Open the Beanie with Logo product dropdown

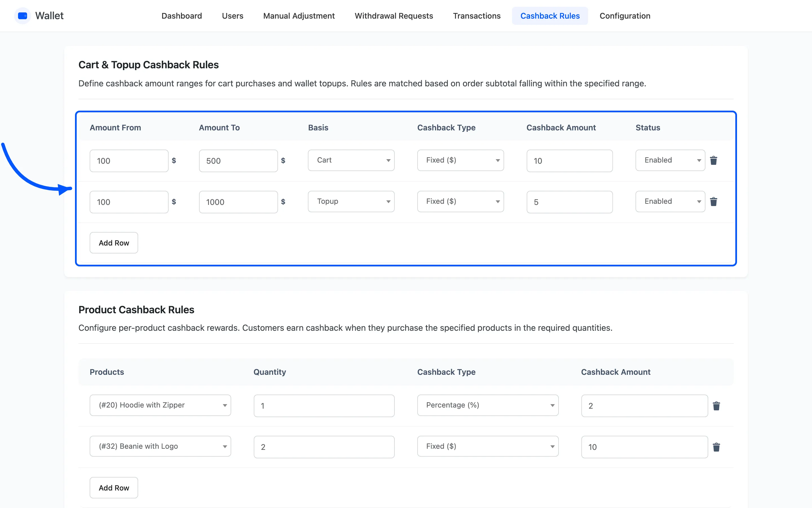point(160,446)
